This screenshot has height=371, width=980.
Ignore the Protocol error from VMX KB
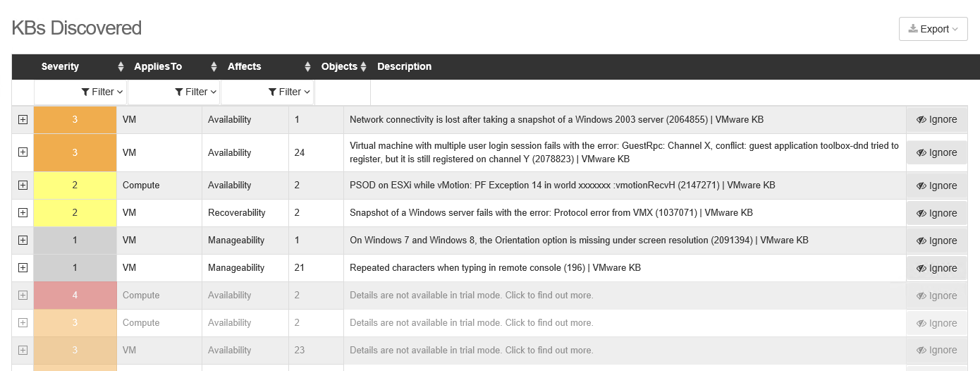[936, 213]
